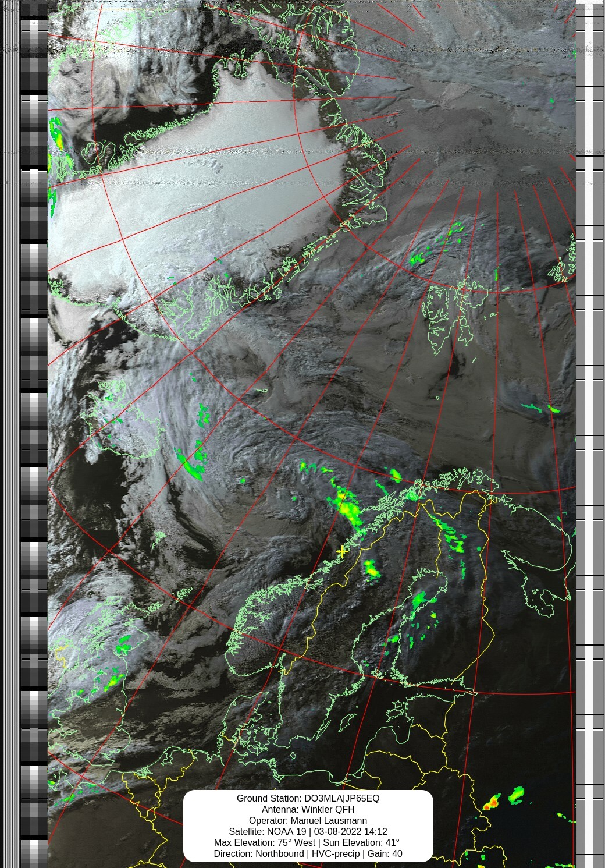Click the 'Satellite: NOAA 19' date line
This screenshot has height=868, width=605.
(x=308, y=831)
